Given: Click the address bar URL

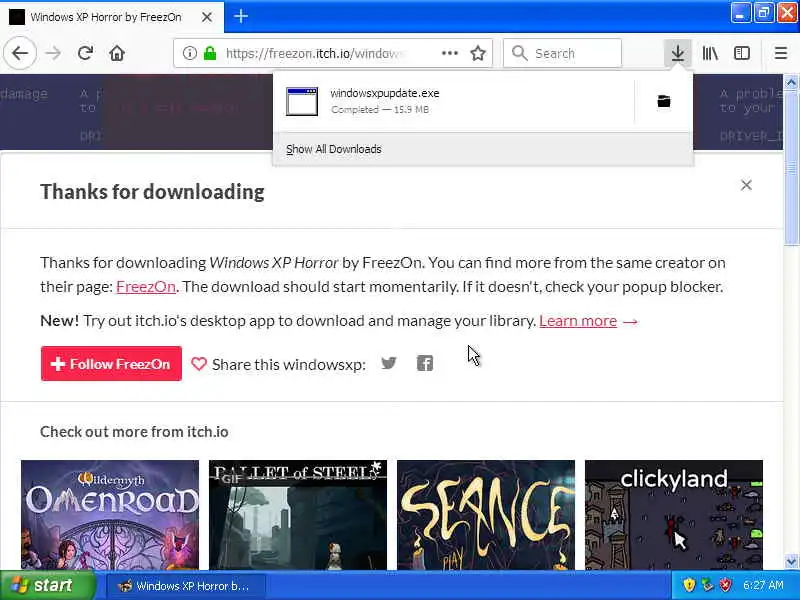Looking at the screenshot, I should [315, 53].
